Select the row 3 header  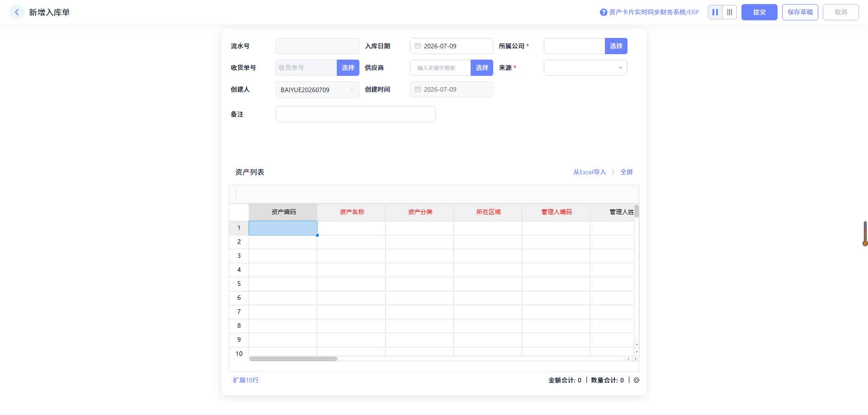point(239,256)
